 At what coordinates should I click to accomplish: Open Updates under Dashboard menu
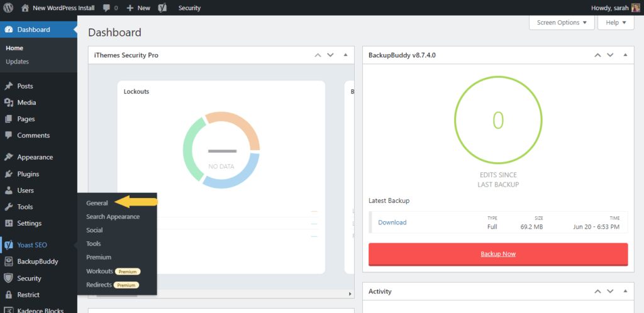[x=17, y=62]
